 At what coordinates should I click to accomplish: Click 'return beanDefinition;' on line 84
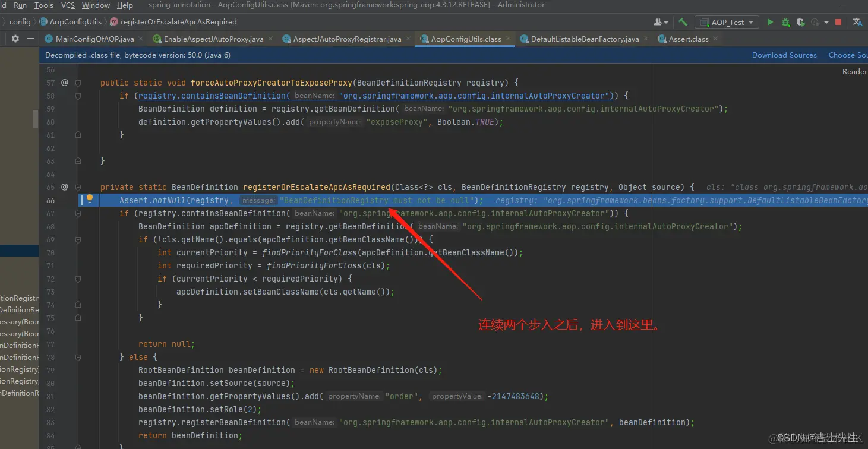pyautogui.click(x=190, y=435)
